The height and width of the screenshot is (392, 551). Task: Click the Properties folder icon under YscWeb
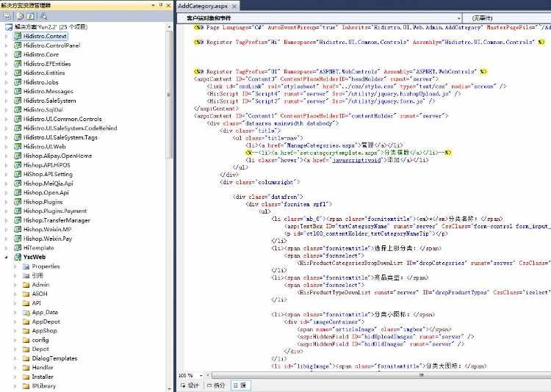tap(26, 266)
